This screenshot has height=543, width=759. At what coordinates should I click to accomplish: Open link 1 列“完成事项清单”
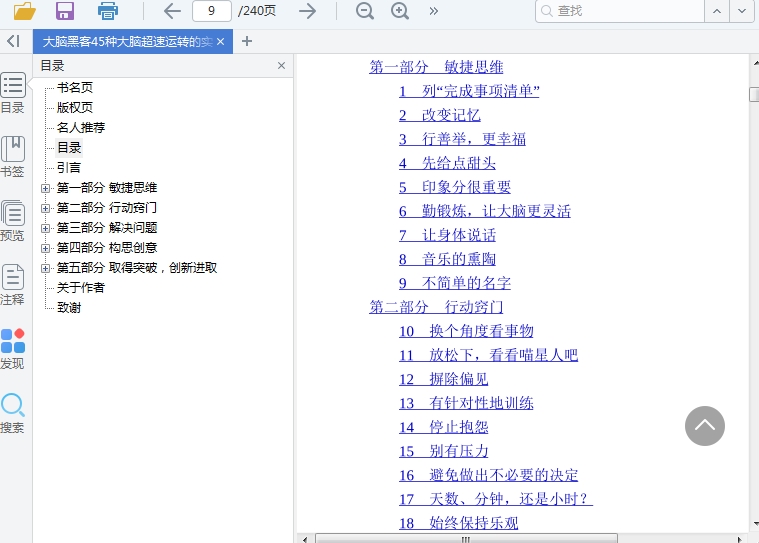[469, 91]
